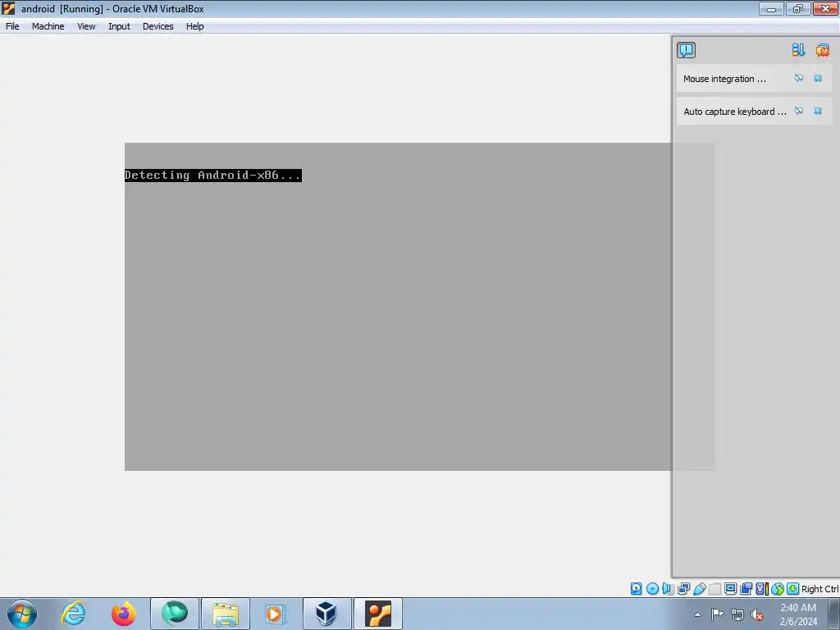Open the taskbar clock showing 2:40 AM

[x=798, y=614]
